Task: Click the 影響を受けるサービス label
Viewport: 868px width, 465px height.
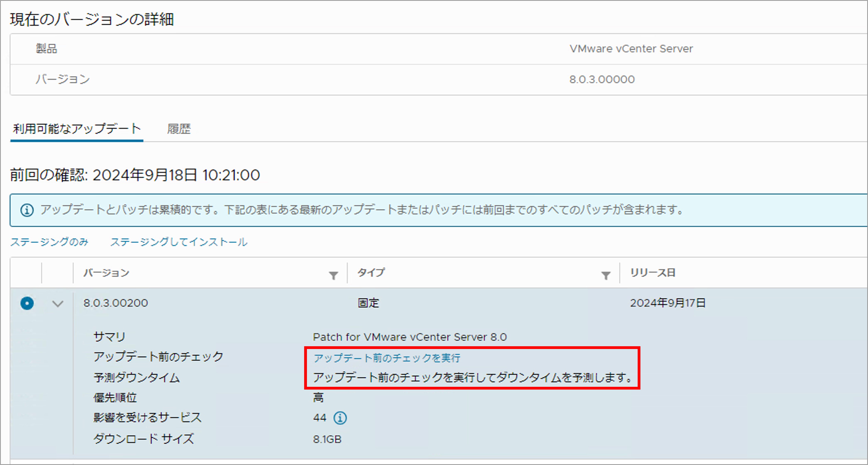Action: point(148,418)
